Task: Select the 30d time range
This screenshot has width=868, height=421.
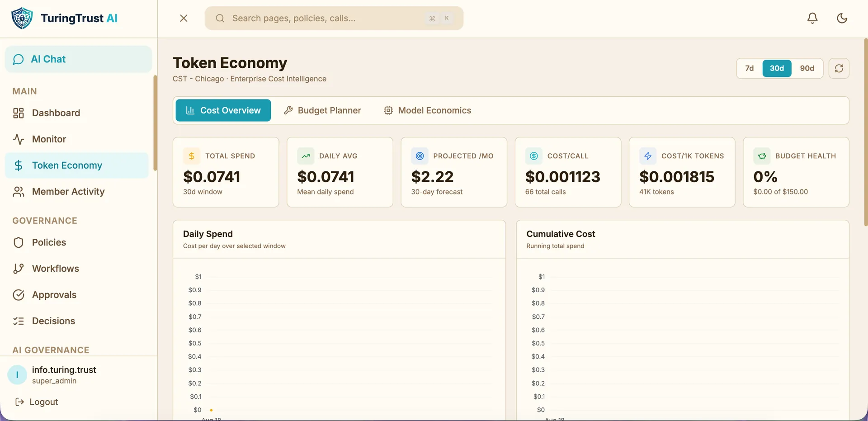Action: (x=777, y=68)
